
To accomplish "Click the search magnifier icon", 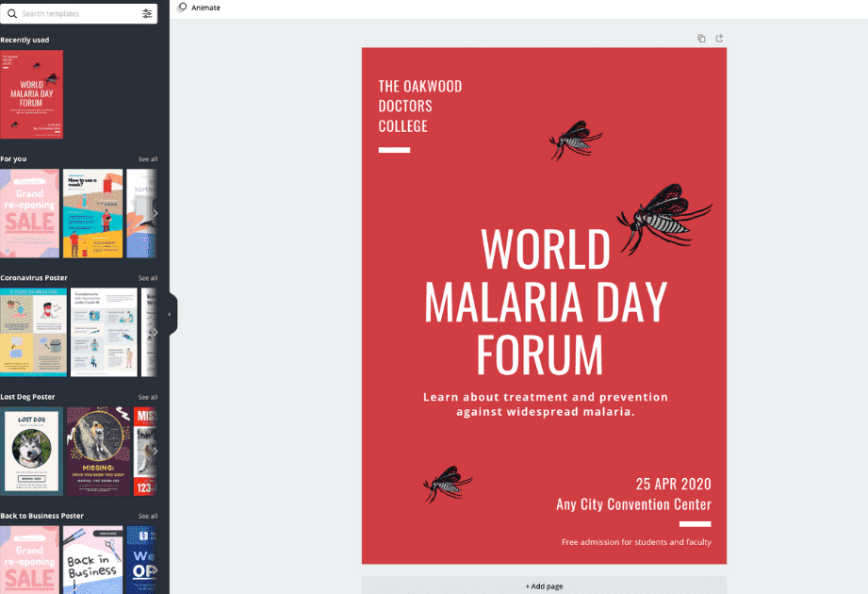I will [11, 14].
